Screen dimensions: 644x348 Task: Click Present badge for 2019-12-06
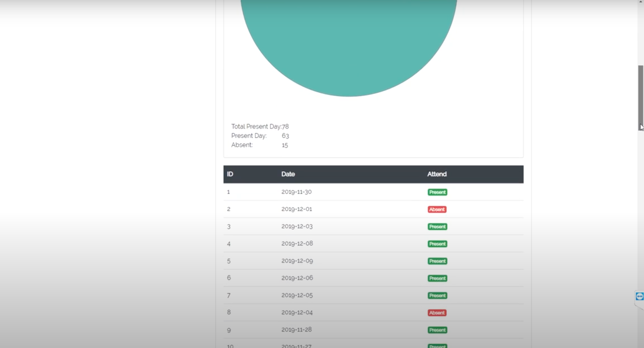(x=437, y=278)
